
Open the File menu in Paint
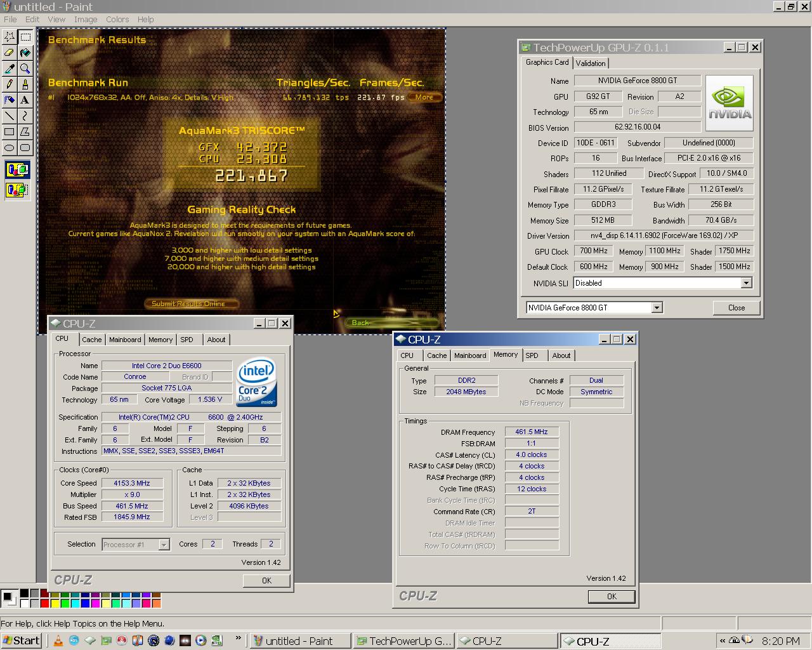[x=10, y=19]
